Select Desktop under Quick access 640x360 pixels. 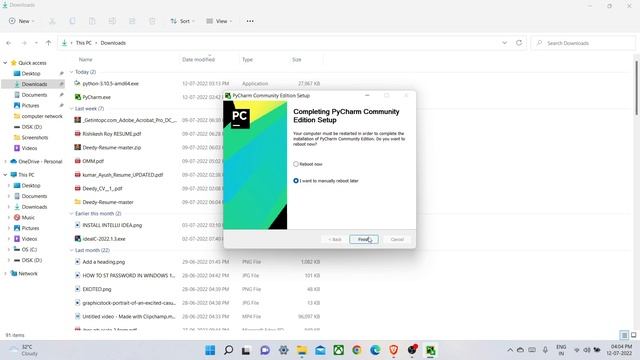[x=31, y=73]
